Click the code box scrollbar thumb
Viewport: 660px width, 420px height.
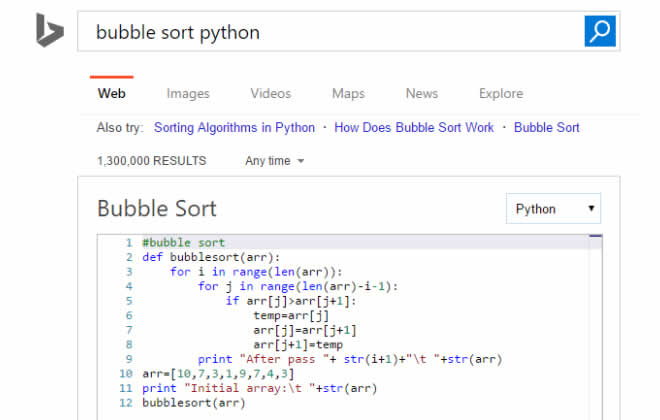pyautogui.click(x=596, y=236)
